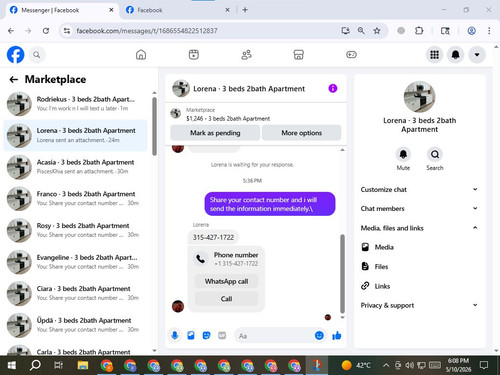The width and height of the screenshot is (500, 375).
Task: Click the Mark as pending button
Action: (x=215, y=133)
